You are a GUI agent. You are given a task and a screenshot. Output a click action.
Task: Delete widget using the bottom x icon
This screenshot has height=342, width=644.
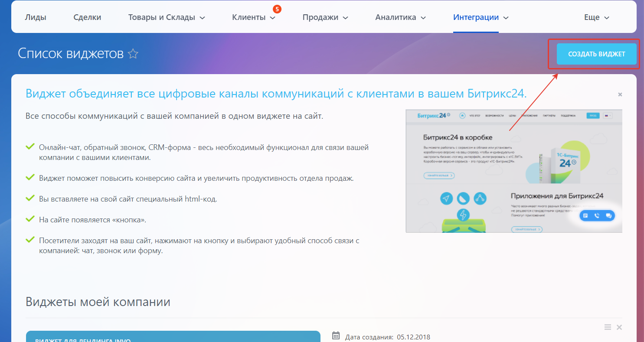pyautogui.click(x=619, y=327)
